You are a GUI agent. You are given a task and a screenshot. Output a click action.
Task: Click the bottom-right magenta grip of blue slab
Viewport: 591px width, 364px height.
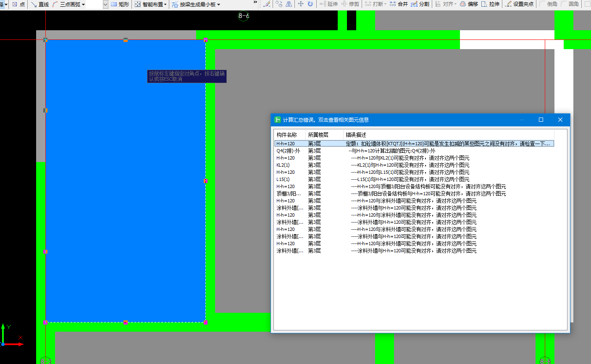pyautogui.click(x=205, y=322)
